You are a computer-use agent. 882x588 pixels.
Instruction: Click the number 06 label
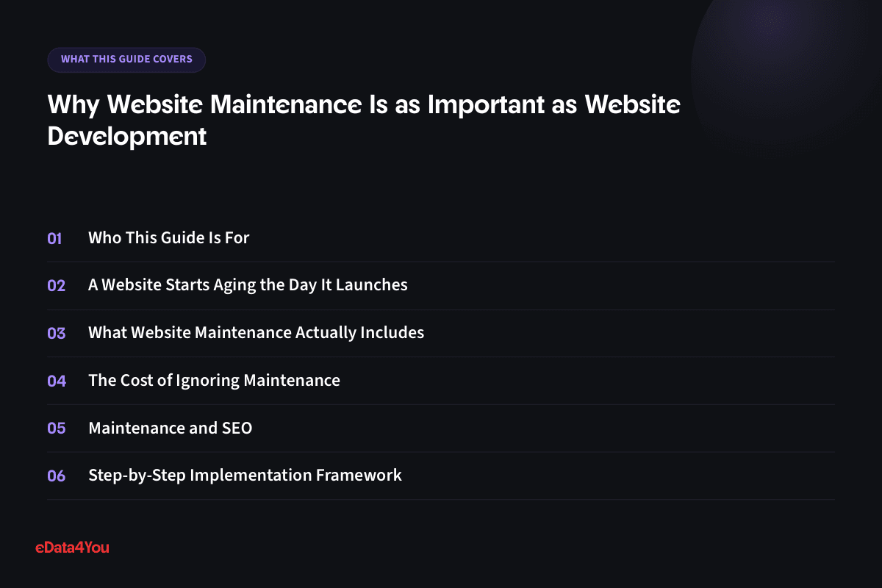click(x=57, y=476)
